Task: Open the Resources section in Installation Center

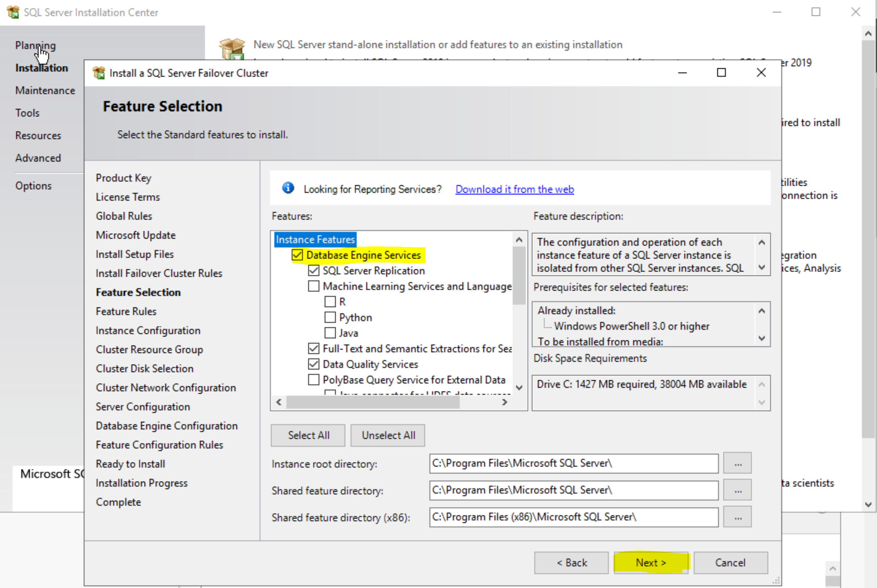Action: coord(38,135)
